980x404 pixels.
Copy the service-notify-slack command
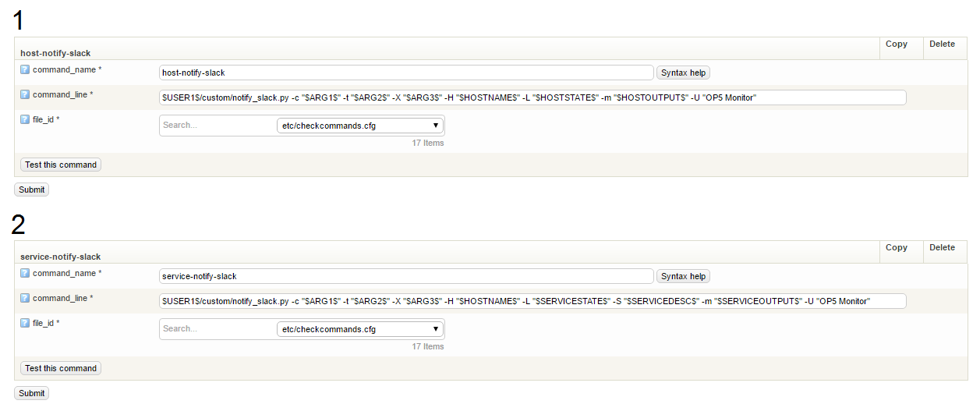click(x=897, y=248)
